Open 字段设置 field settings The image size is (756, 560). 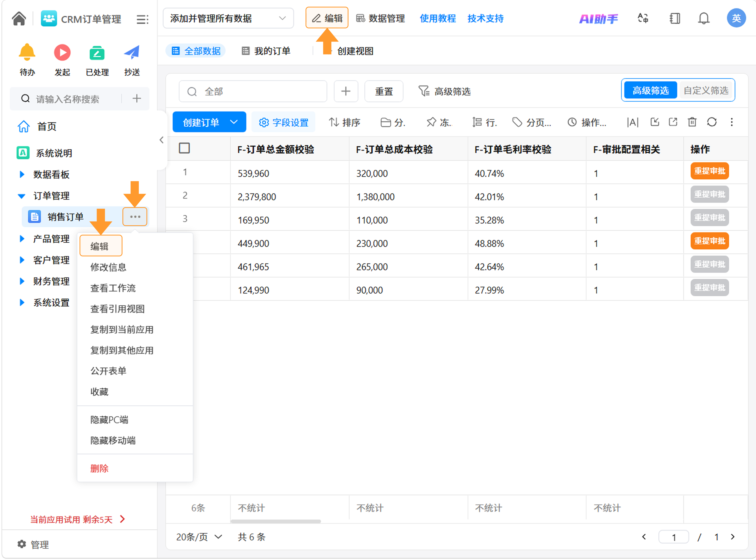click(284, 122)
